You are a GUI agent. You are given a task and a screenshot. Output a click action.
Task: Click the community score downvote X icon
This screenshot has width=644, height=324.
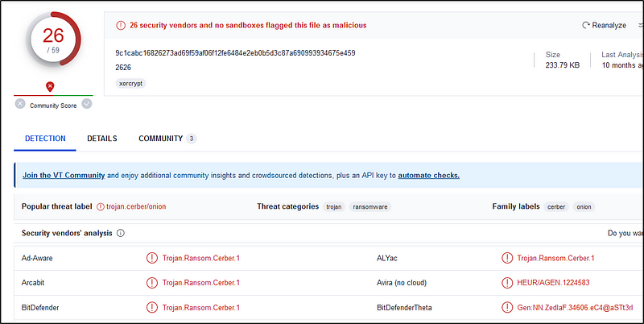20,104
